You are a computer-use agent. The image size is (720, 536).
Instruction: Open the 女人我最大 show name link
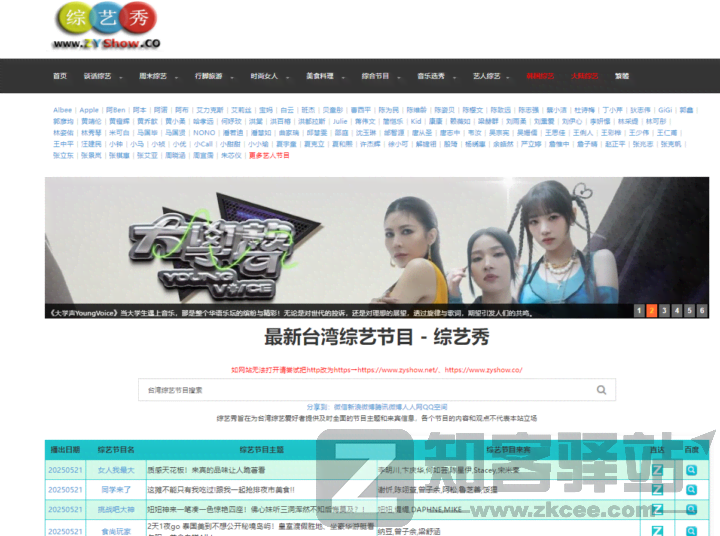point(116,469)
